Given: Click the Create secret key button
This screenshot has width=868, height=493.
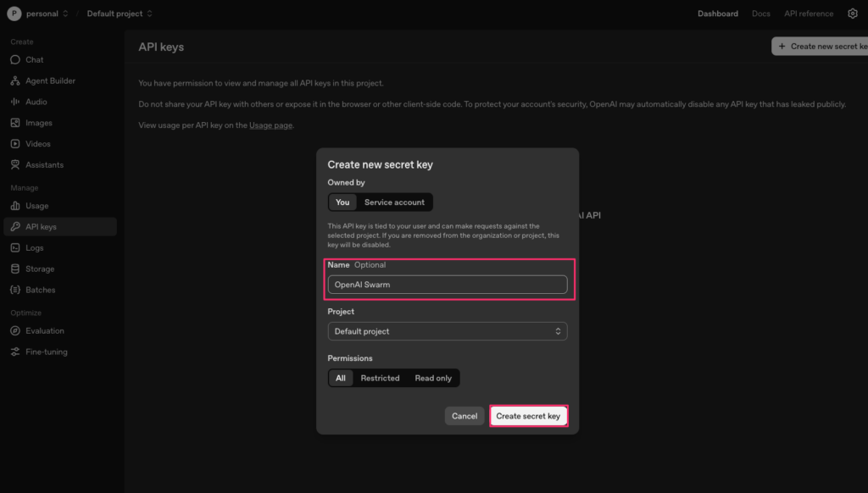Looking at the screenshot, I should pyautogui.click(x=528, y=416).
